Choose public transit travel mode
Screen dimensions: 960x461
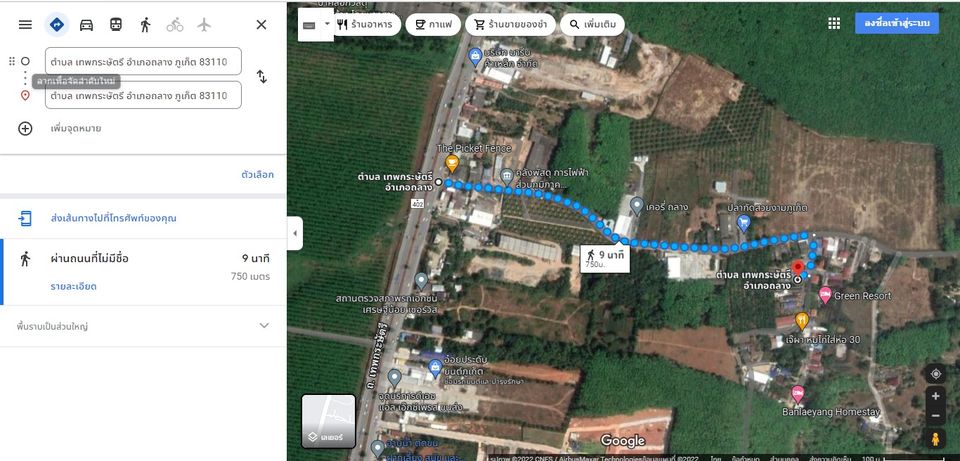click(116, 24)
